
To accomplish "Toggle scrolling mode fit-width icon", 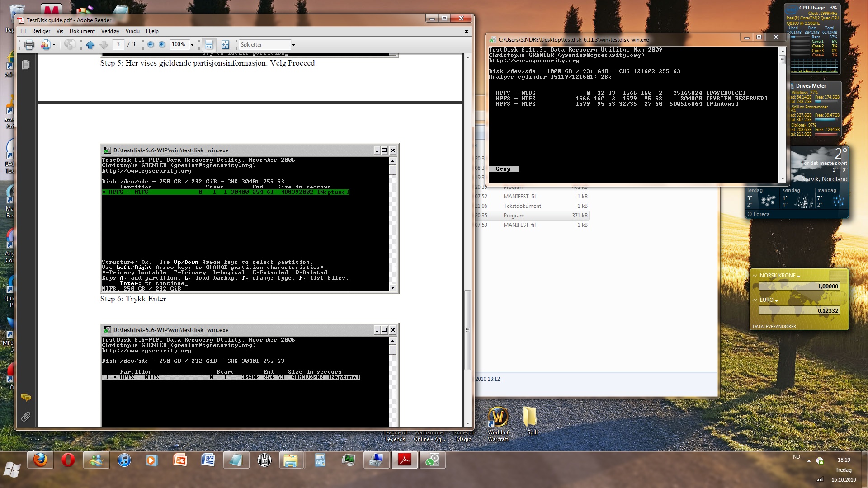I will pyautogui.click(x=209, y=44).
